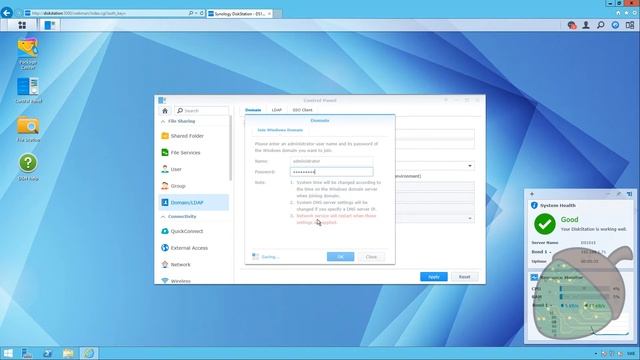Click the Control Panel taskbar button in DSM toolbar
Viewport: 640px width, 360px height.
click(x=50, y=25)
